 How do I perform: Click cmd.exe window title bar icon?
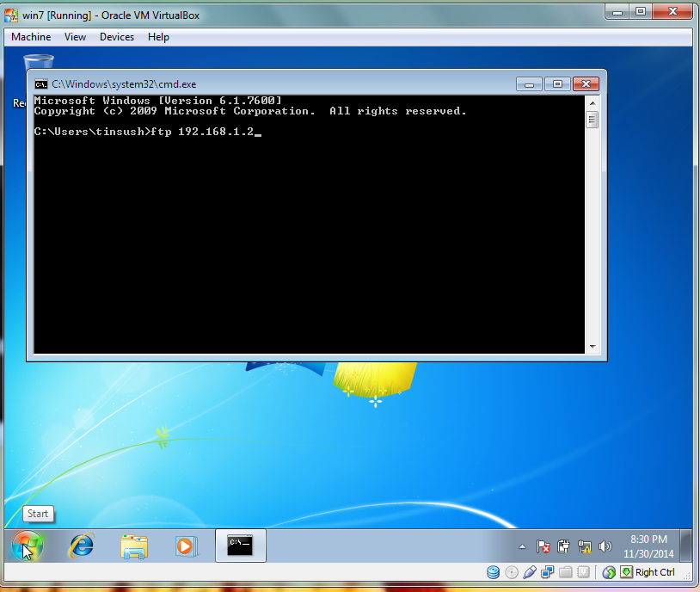(41, 84)
